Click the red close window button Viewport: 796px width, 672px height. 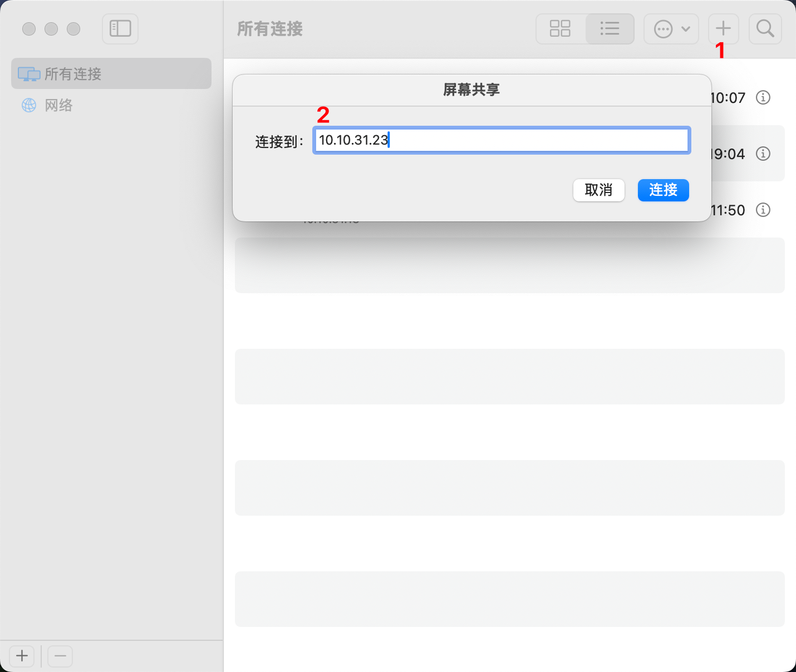[x=29, y=29]
